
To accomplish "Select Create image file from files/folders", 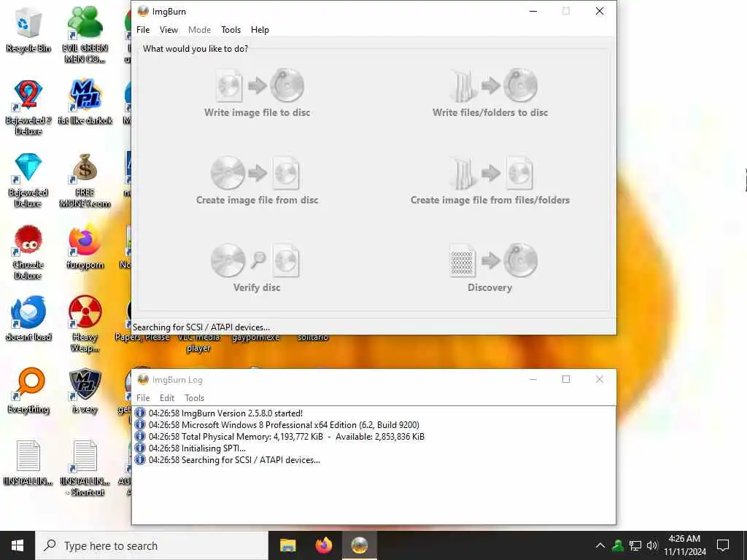I will tap(490, 181).
